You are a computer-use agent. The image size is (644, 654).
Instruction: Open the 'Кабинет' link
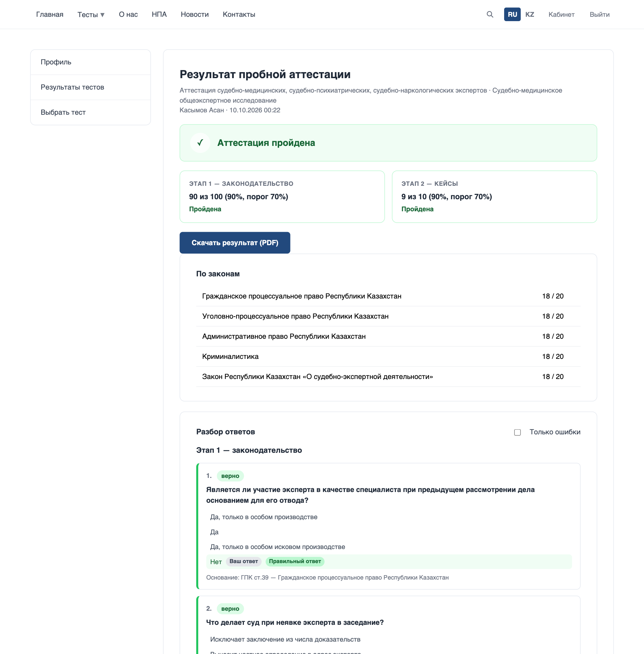point(561,14)
